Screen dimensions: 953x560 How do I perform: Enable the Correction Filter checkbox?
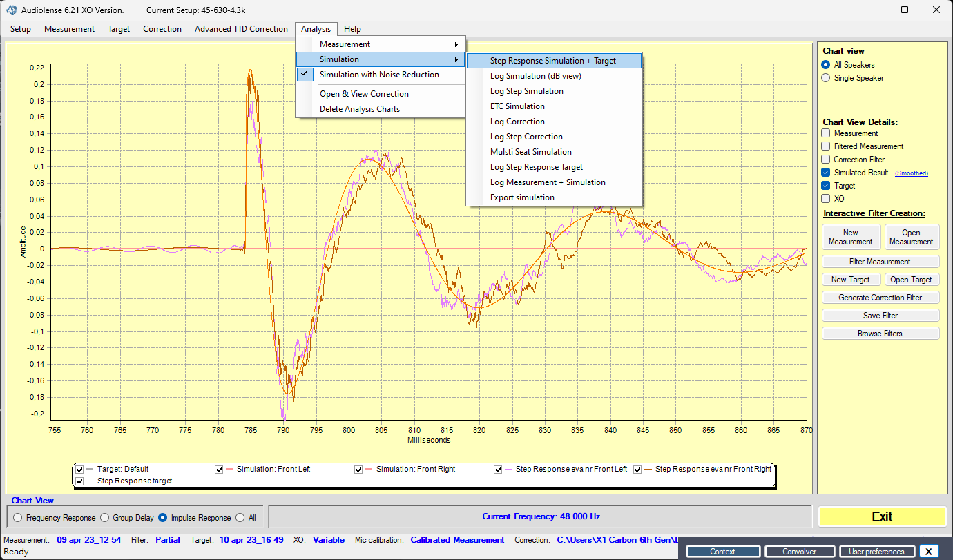tap(826, 160)
